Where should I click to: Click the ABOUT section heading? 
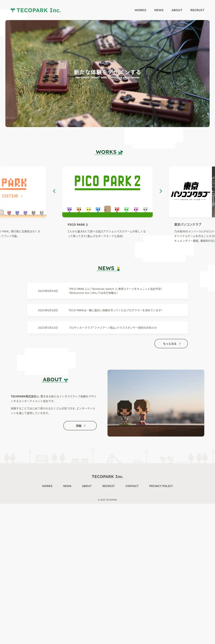coord(52,380)
